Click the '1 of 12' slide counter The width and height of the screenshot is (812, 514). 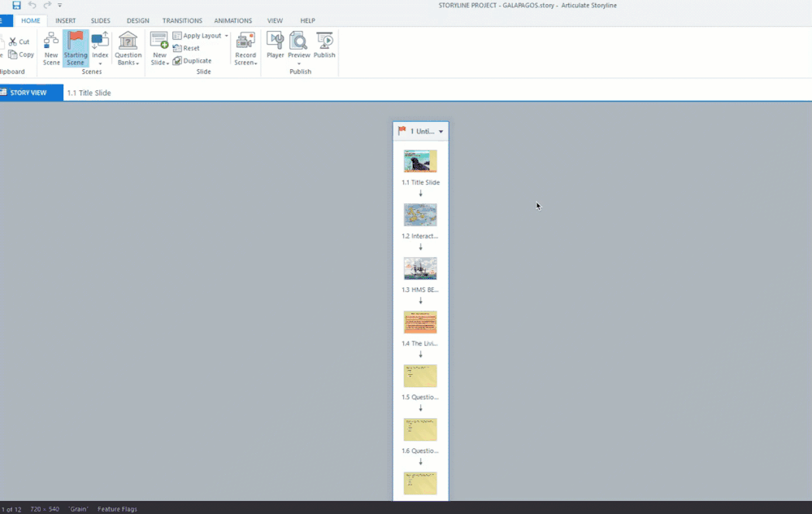[x=11, y=509]
